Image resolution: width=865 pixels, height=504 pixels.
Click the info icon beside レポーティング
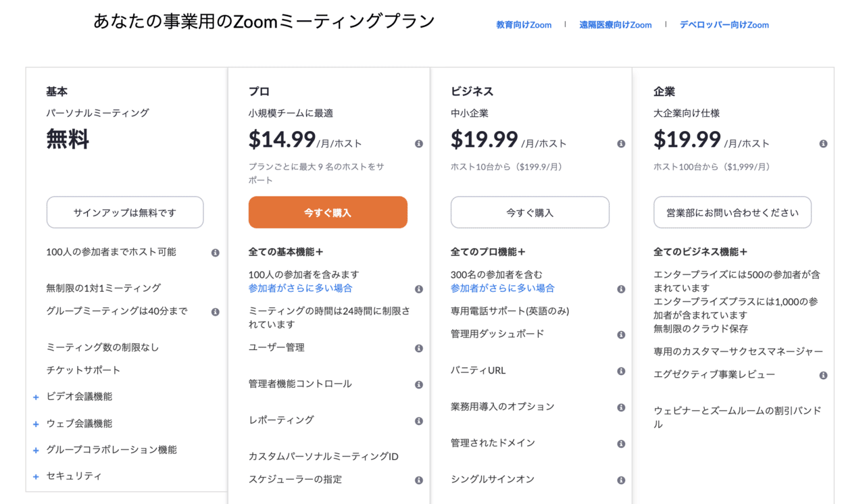[x=419, y=420]
